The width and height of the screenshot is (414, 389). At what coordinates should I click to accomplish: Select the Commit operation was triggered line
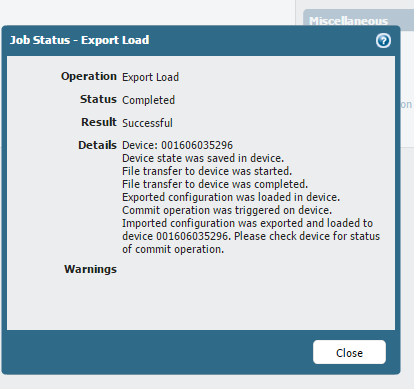[227, 210]
